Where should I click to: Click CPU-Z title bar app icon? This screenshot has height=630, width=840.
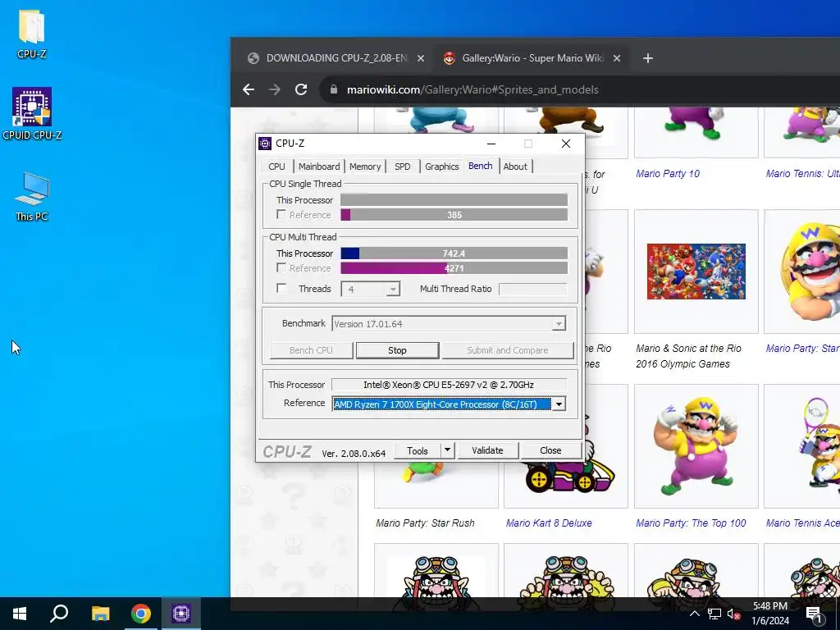pos(265,143)
